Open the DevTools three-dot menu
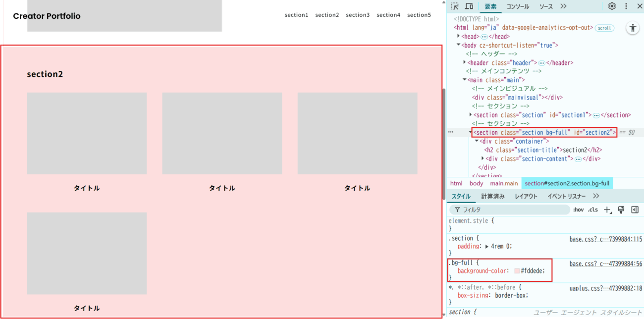This screenshot has width=644, height=319. pyautogui.click(x=626, y=6)
